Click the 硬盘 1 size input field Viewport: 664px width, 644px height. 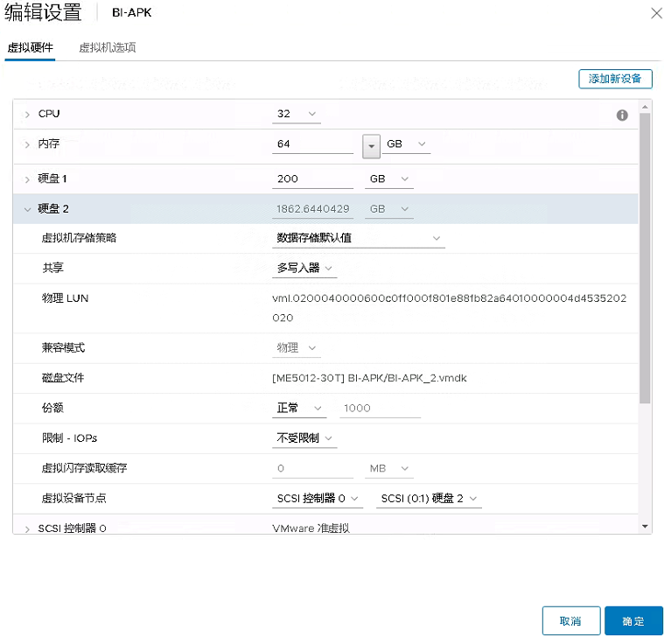click(312, 179)
